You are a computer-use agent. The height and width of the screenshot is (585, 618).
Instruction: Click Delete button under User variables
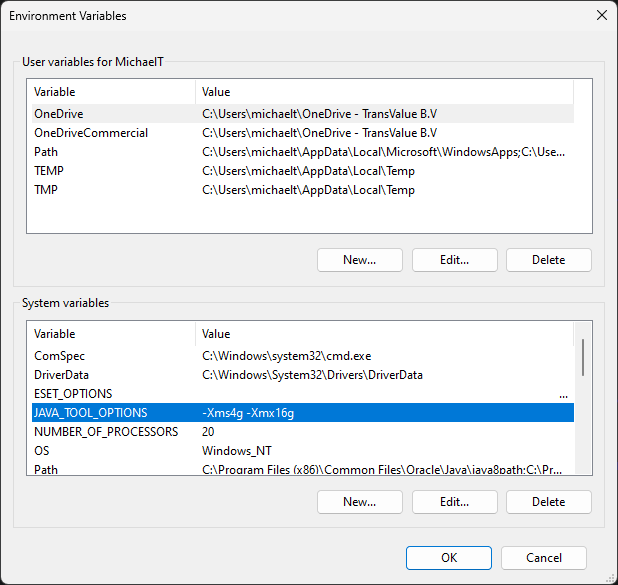(x=548, y=260)
